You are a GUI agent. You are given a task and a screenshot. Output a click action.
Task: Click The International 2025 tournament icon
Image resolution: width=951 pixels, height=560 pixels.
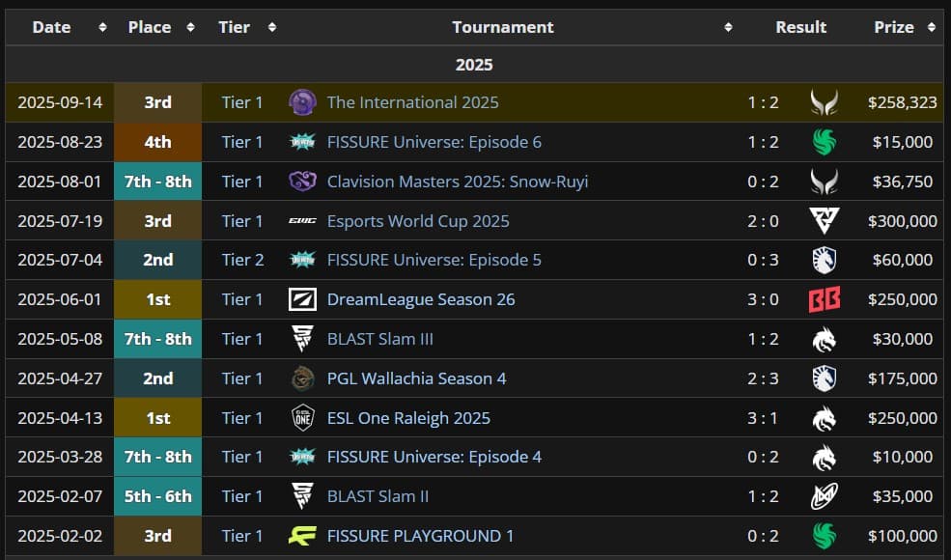pos(302,102)
